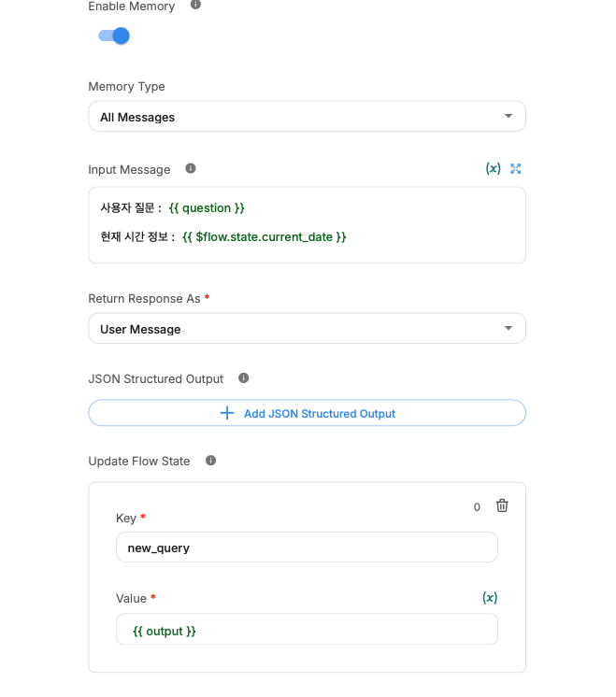This screenshot has height=697, width=616.
Task: Click the arrow on the All Messages selector
Action: pos(509,117)
